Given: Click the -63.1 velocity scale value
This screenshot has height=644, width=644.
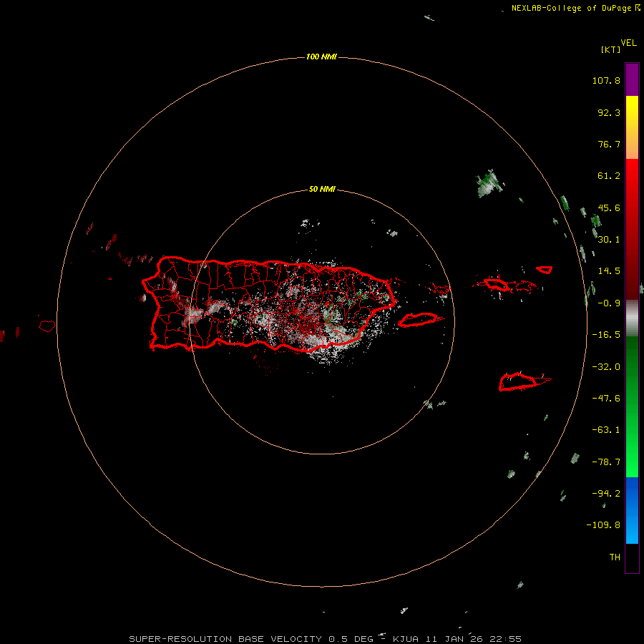Looking at the screenshot, I should 606,430.
